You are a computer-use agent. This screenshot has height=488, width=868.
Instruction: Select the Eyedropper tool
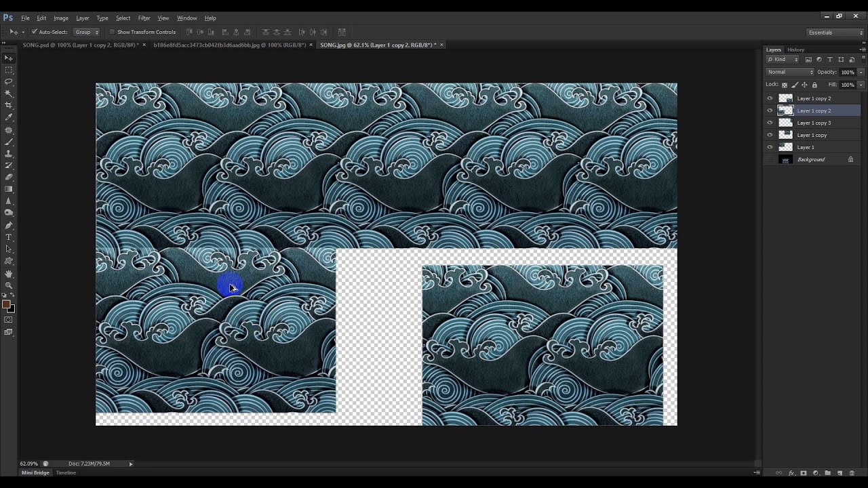pos(9,117)
